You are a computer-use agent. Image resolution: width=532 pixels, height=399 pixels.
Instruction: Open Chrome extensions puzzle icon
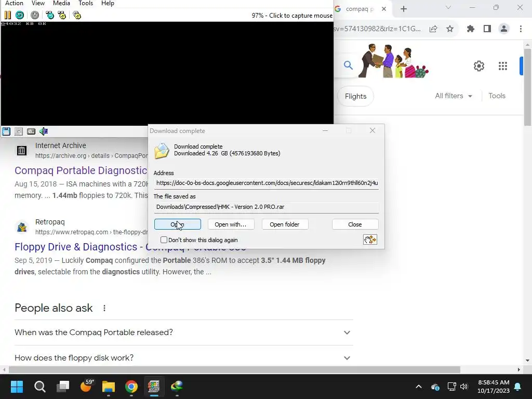point(471,29)
